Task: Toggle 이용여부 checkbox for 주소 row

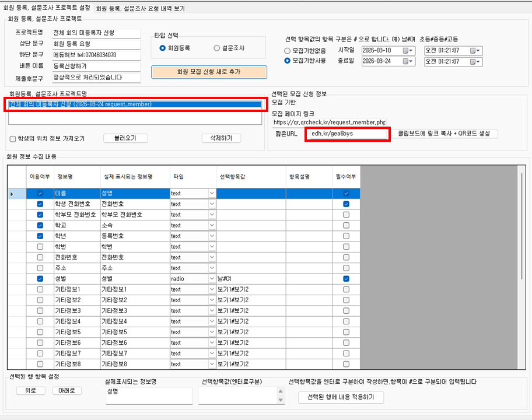Action: click(40, 268)
